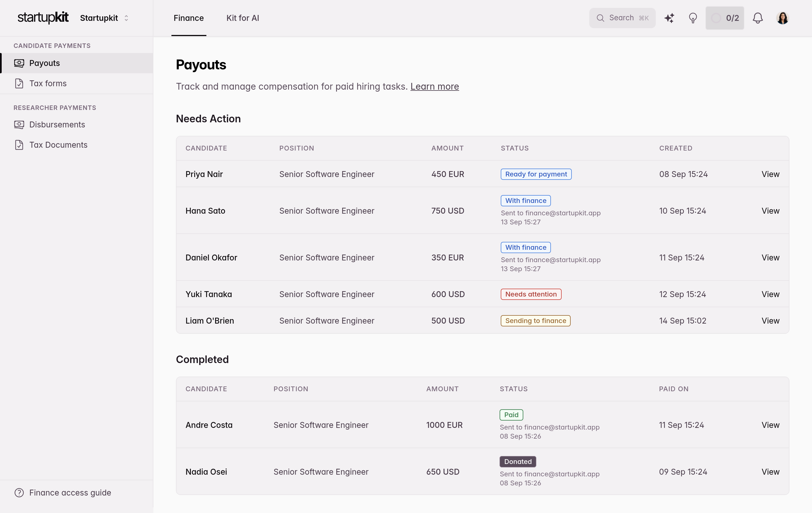Open Disbursements in the sidebar
The width and height of the screenshot is (812, 513).
click(x=76, y=124)
